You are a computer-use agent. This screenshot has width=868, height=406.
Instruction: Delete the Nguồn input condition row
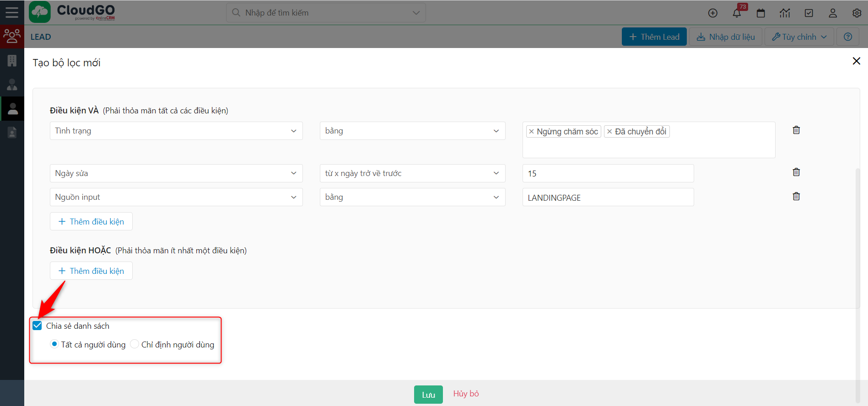point(796,197)
